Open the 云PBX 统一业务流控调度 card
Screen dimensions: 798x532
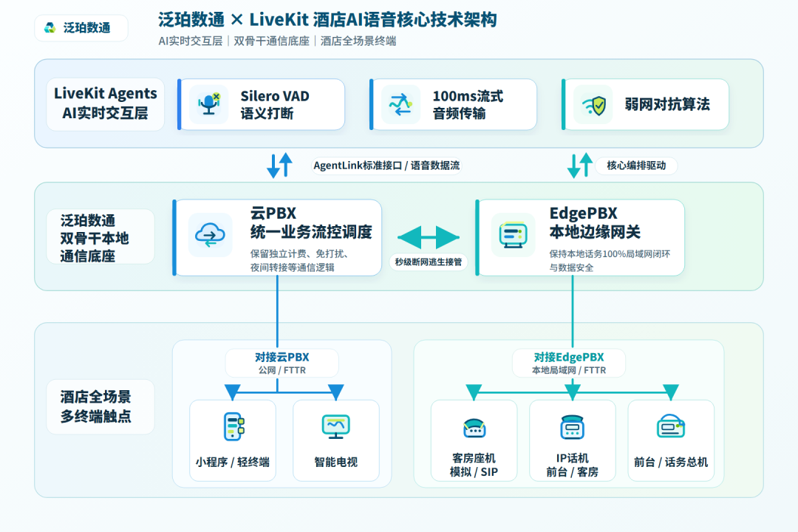click(x=277, y=238)
